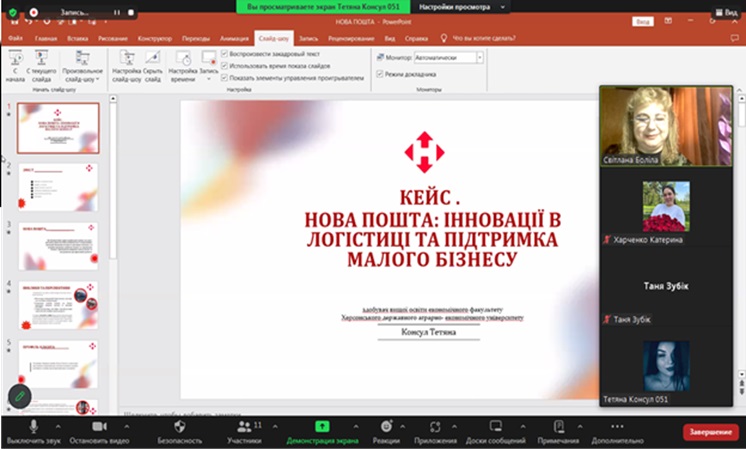Toggle Режим докладчика presenter view checkbox
746x450 pixels.
pyautogui.click(x=380, y=74)
